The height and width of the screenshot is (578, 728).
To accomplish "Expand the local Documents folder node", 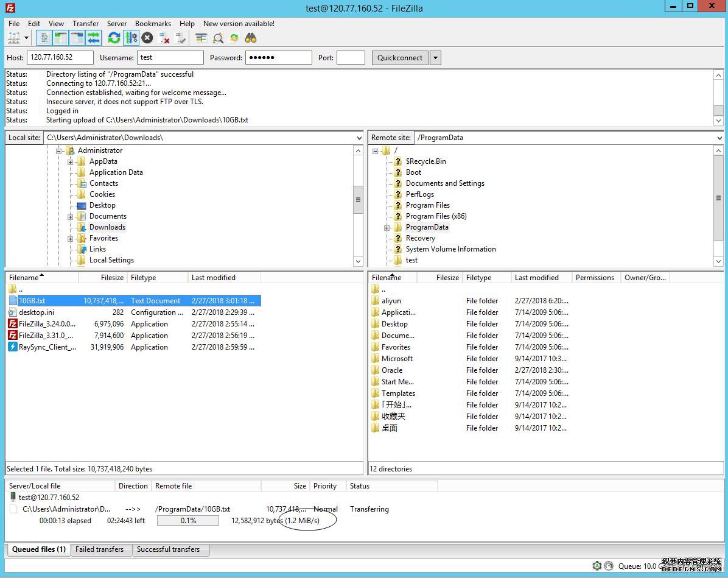I will point(71,217).
